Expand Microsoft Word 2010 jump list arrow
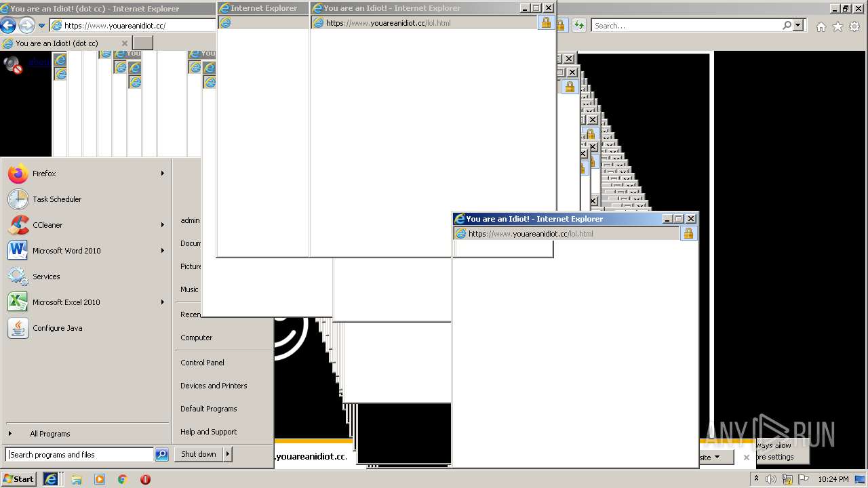The width and height of the screenshot is (868, 488). pyautogui.click(x=163, y=251)
